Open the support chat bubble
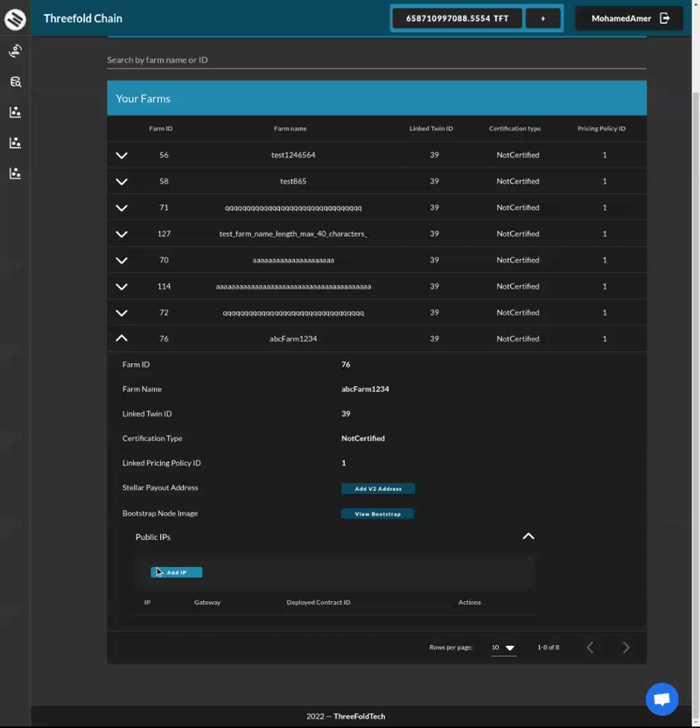Viewport: 700px width, 728px height. point(661,698)
